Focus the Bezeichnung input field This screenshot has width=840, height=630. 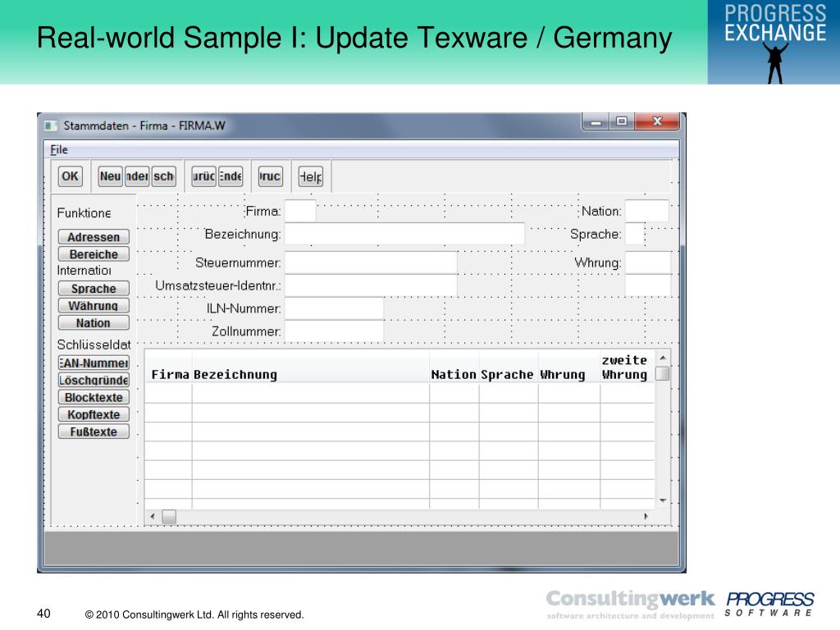[404, 234]
